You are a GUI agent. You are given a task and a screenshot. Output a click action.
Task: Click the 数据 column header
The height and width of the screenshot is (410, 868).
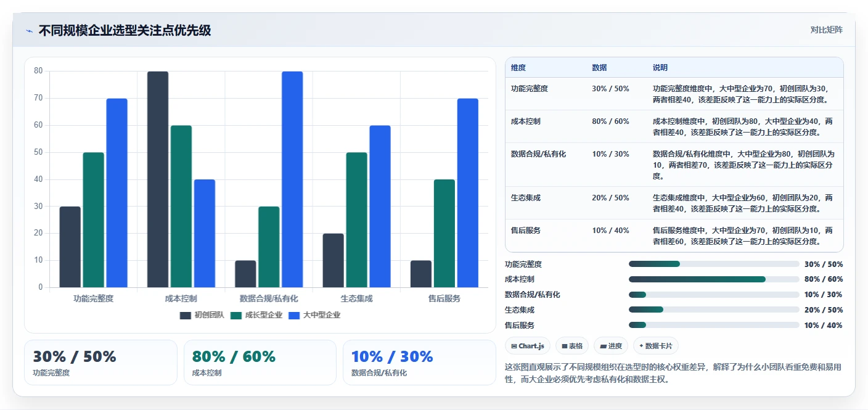pyautogui.click(x=599, y=68)
